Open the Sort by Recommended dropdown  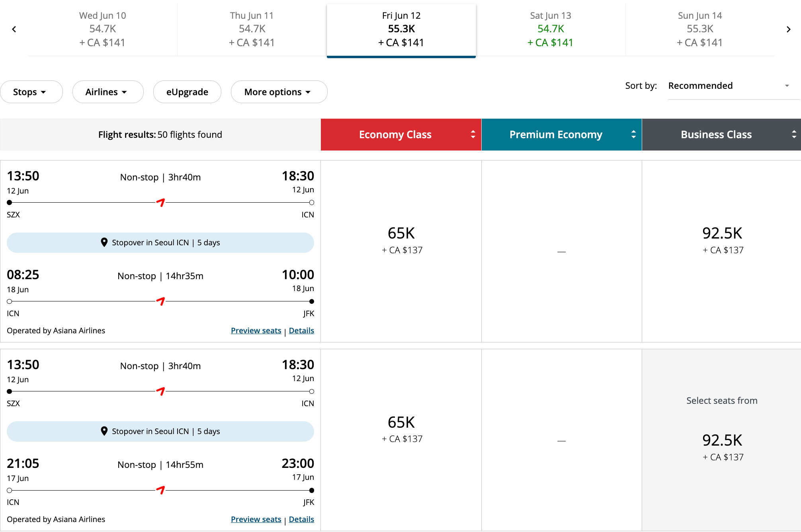[x=729, y=86]
